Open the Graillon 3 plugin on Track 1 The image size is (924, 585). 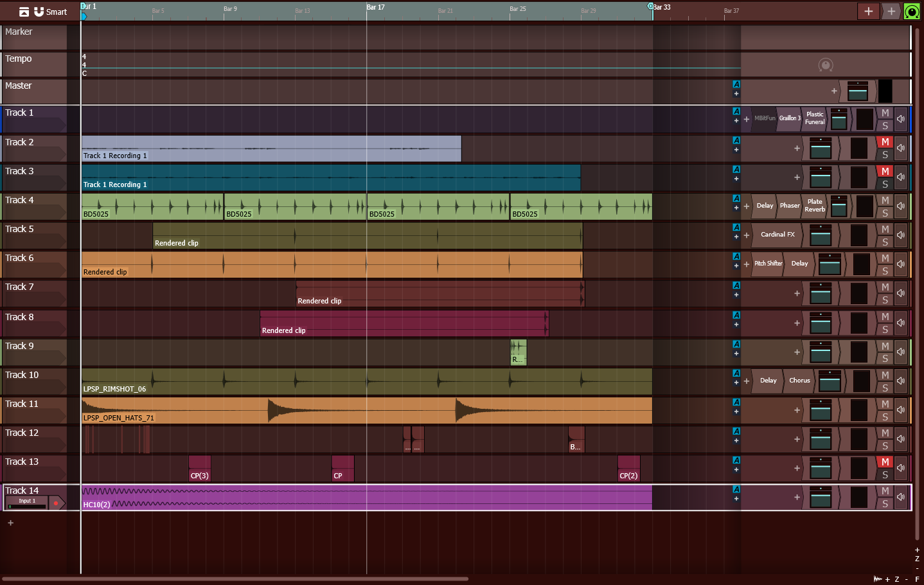pyautogui.click(x=790, y=118)
